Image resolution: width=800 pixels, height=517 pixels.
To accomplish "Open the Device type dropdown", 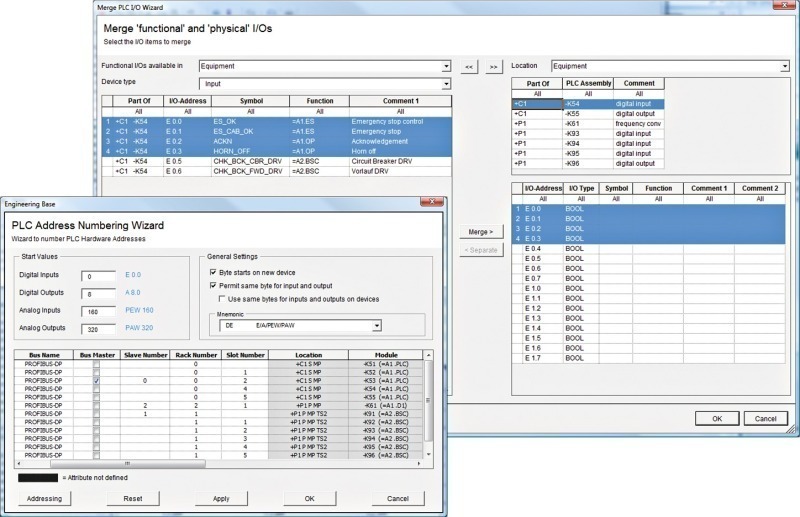I will (x=445, y=84).
